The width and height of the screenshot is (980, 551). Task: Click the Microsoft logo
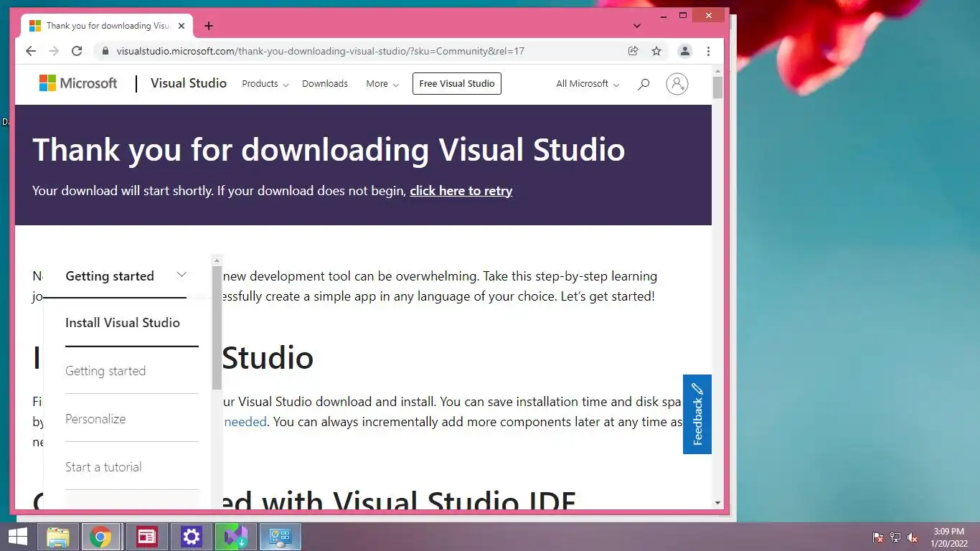click(78, 83)
